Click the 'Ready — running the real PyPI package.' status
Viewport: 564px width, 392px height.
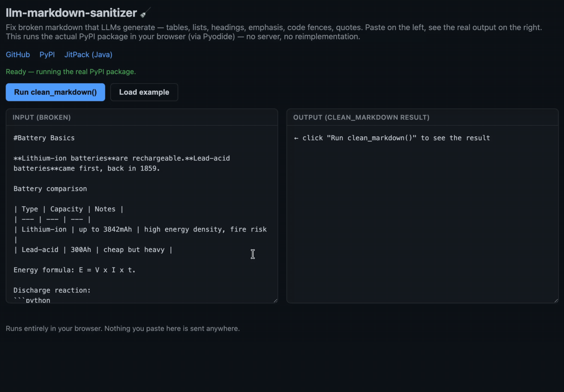coord(71,72)
